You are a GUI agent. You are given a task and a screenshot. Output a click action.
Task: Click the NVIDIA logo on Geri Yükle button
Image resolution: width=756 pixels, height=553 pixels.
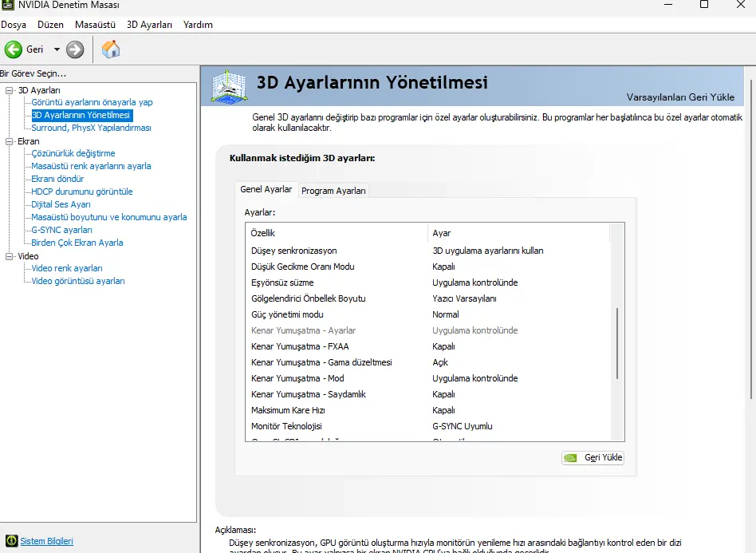tap(570, 457)
